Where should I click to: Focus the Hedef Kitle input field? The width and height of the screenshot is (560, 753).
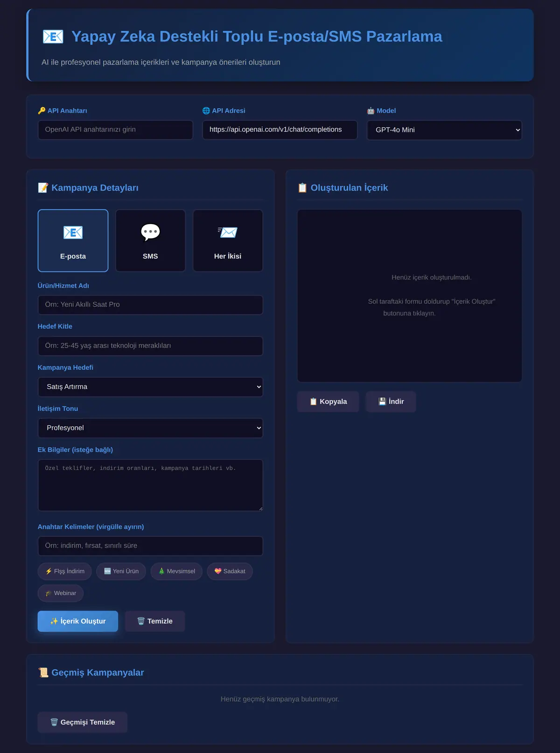point(150,346)
